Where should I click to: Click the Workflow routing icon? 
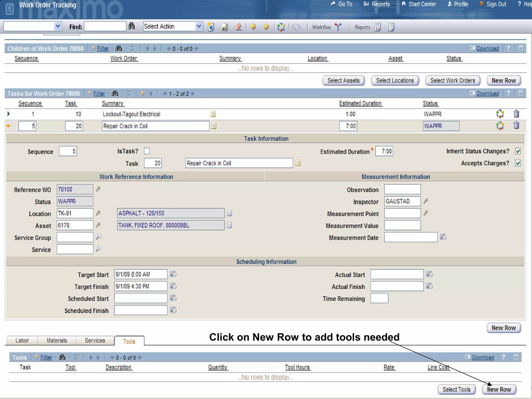[x=338, y=27]
